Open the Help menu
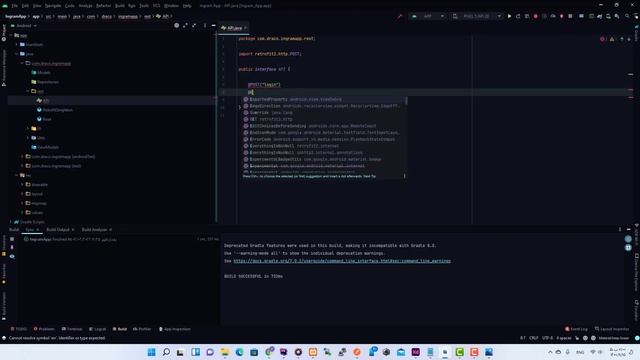Viewport: 640px width, 360px height. (x=187, y=6)
